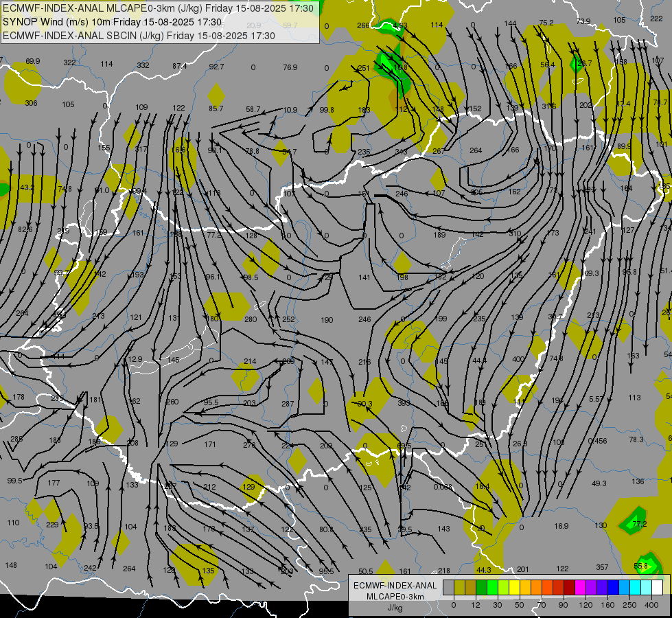The image size is (672, 618).
Task: Click the ECMWF SBCIN header line
Action: (x=139, y=36)
